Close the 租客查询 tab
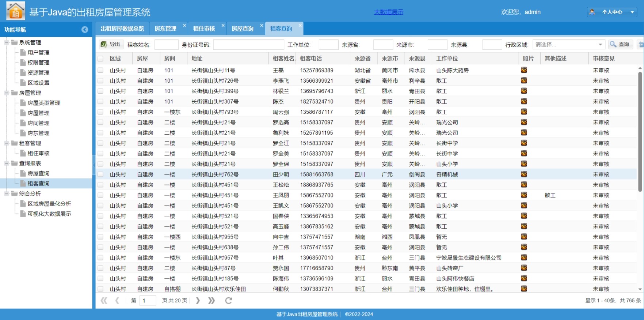Screen dimensions: 644x320 (300, 25)
